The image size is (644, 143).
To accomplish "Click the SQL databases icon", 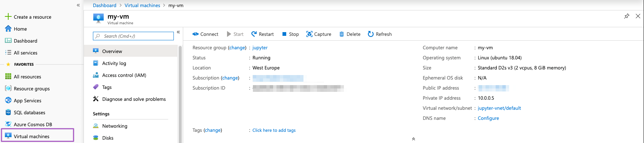I will click(8, 112).
